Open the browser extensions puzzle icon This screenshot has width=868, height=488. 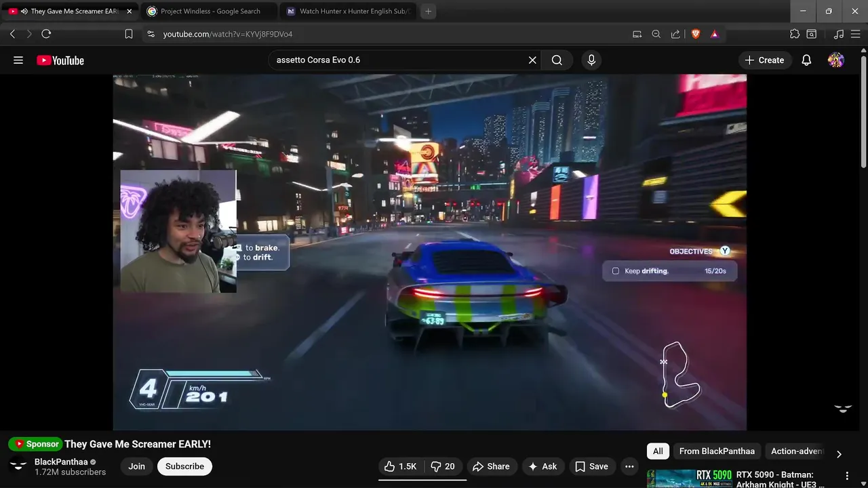coord(795,34)
